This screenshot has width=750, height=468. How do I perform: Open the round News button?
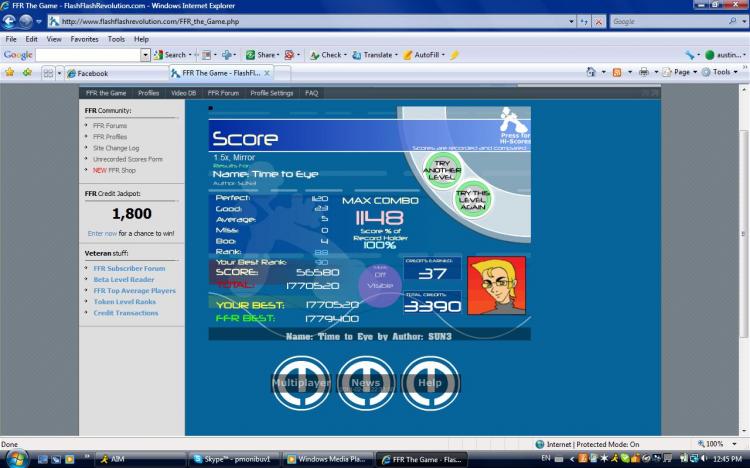366,383
